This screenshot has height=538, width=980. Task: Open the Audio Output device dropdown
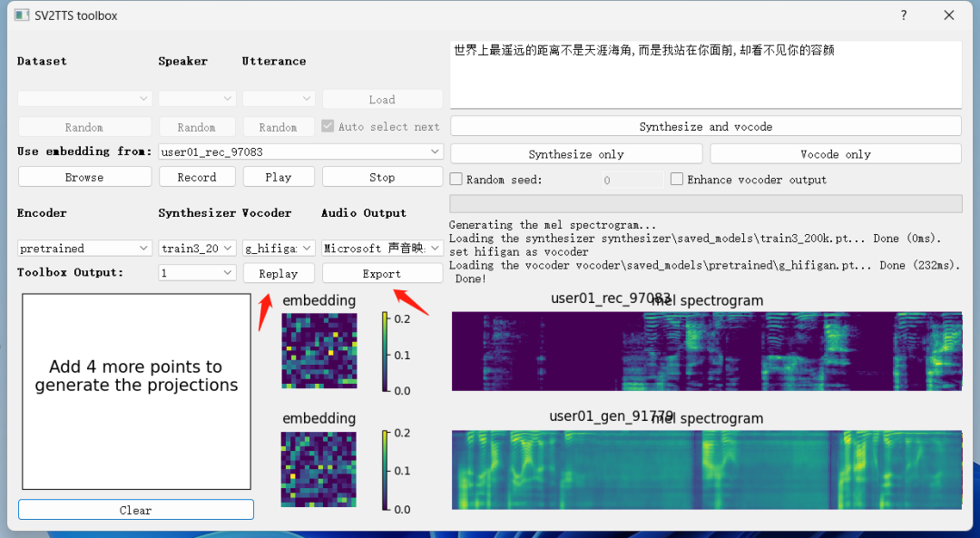(382, 248)
